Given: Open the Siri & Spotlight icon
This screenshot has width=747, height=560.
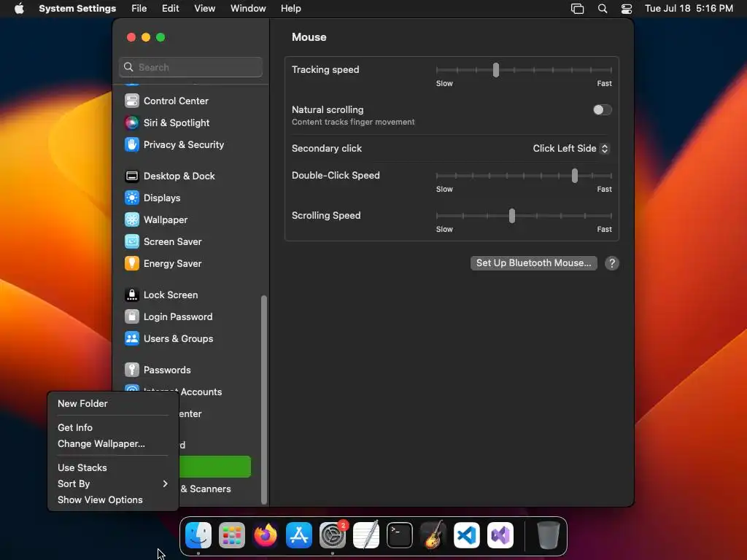Looking at the screenshot, I should click(x=132, y=122).
